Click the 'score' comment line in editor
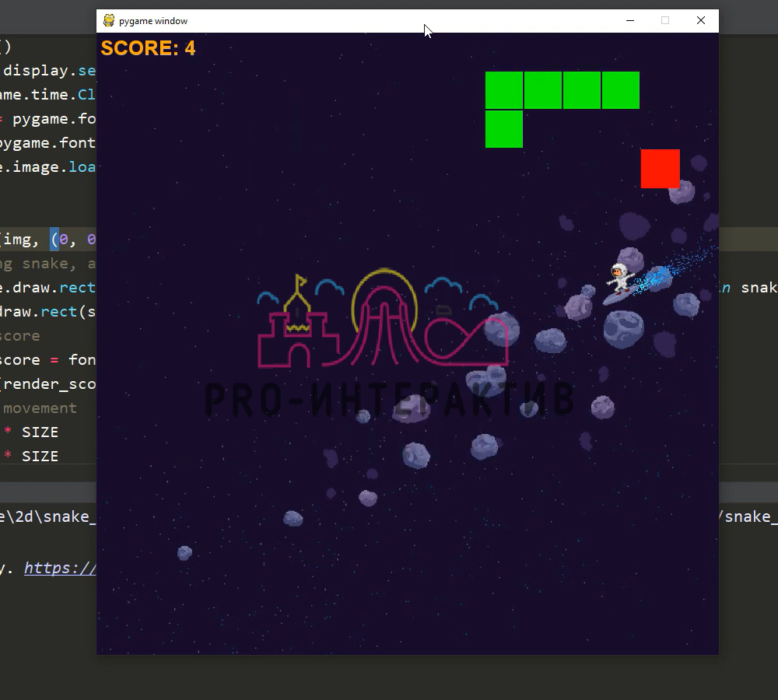The width and height of the screenshot is (778, 700). tap(20, 336)
